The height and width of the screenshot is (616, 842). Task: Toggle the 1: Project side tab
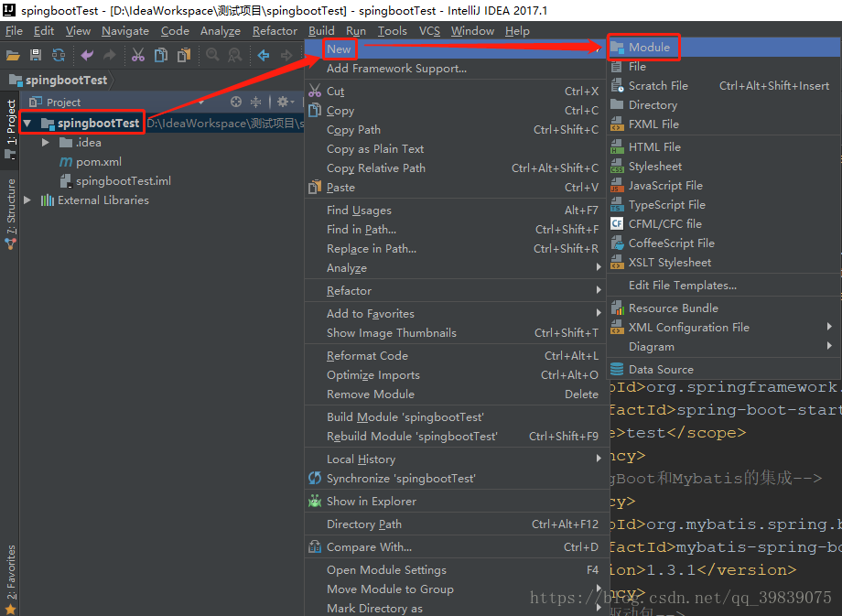point(10,128)
